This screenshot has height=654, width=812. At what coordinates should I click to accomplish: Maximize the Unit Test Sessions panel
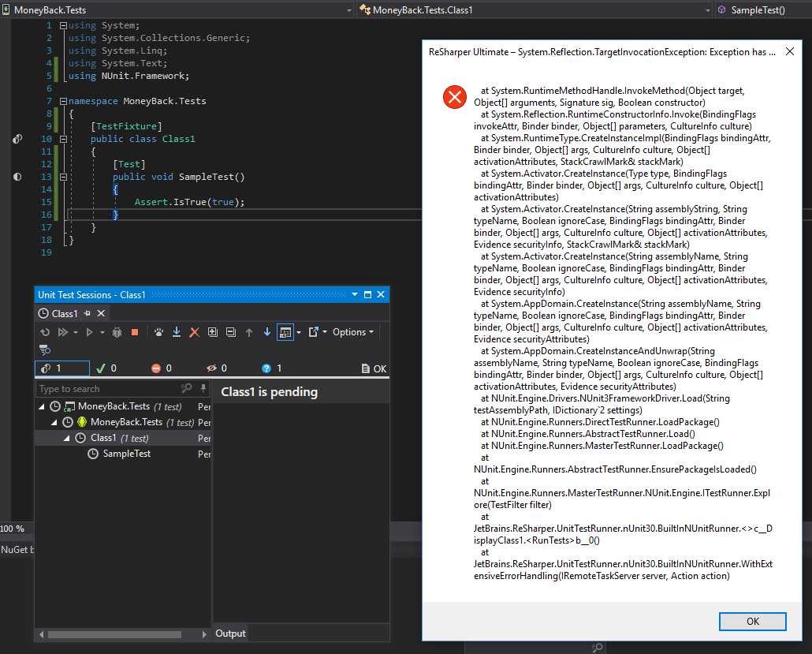click(367, 294)
